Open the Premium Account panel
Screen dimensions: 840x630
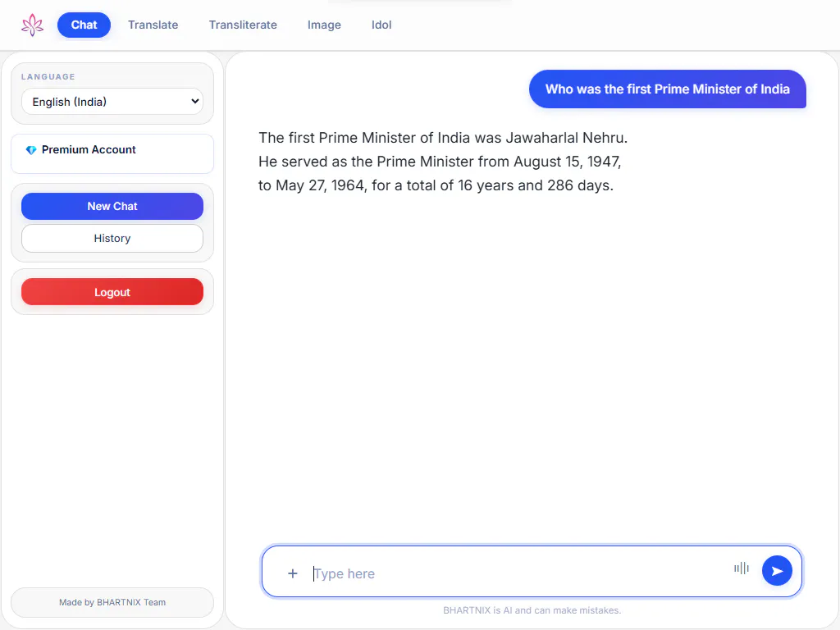(112, 153)
